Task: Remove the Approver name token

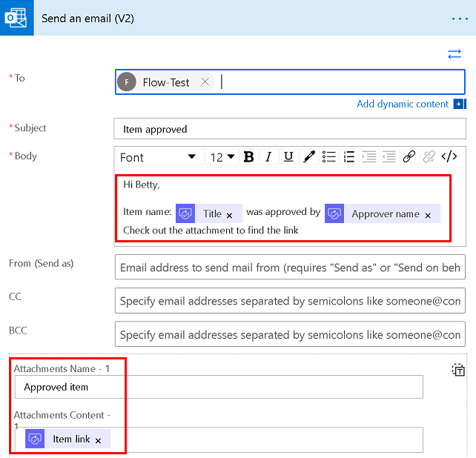Action: 428,214
